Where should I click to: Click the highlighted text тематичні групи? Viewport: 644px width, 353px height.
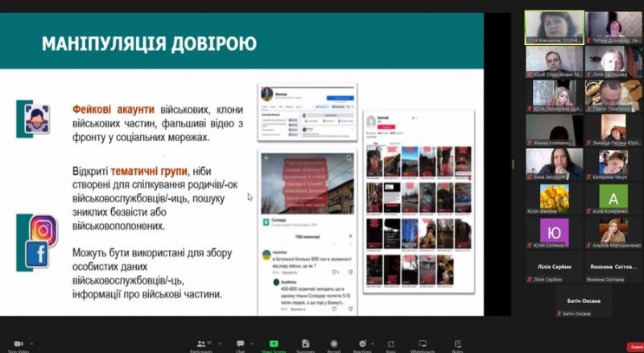click(149, 171)
